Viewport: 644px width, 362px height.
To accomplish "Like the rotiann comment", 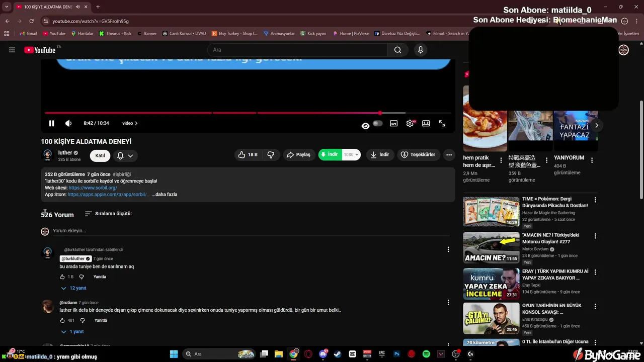I will tap(62, 320).
